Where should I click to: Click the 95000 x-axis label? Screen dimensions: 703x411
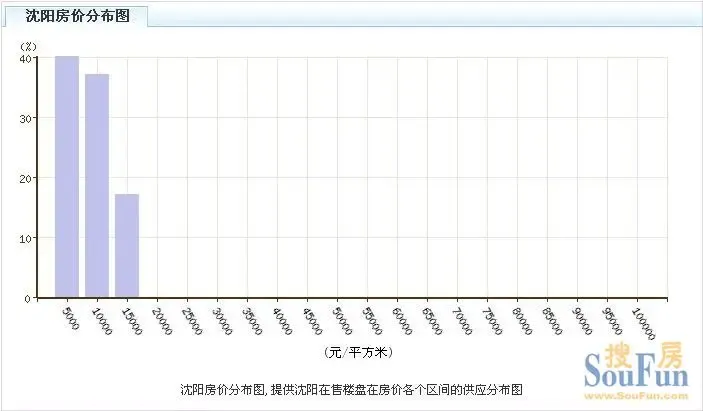612,321
